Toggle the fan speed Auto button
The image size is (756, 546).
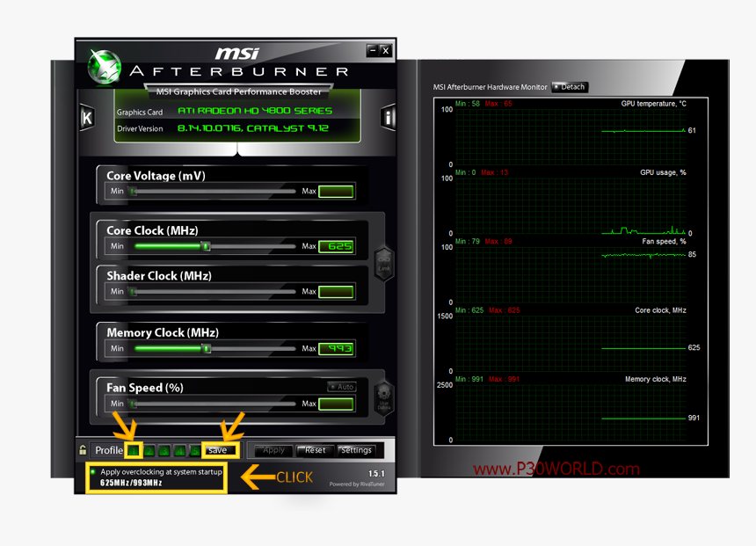pyautogui.click(x=342, y=387)
